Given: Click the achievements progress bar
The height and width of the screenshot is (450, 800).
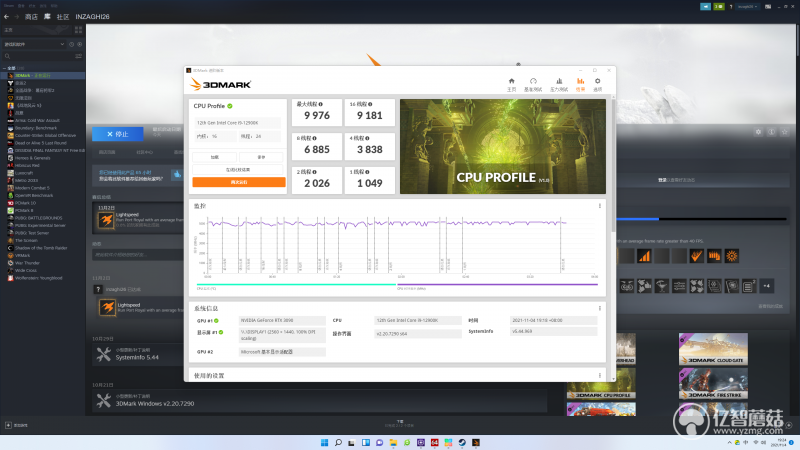Looking at the screenshot, I should (702, 219).
